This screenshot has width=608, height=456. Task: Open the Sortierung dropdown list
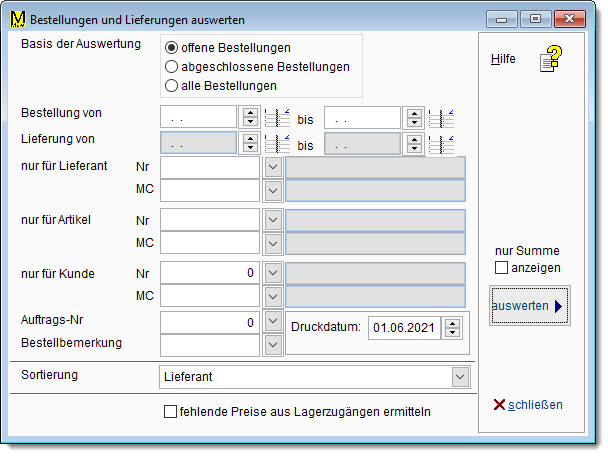(459, 376)
